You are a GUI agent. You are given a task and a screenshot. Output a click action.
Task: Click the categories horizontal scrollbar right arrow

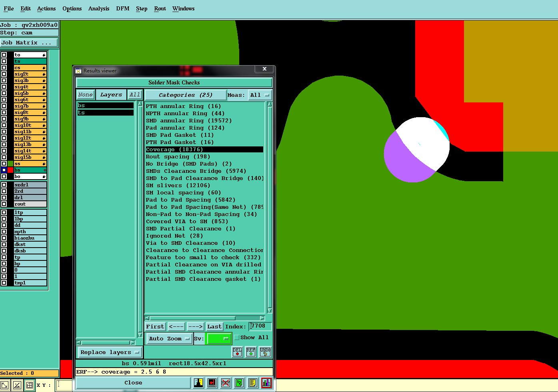[x=262, y=318]
